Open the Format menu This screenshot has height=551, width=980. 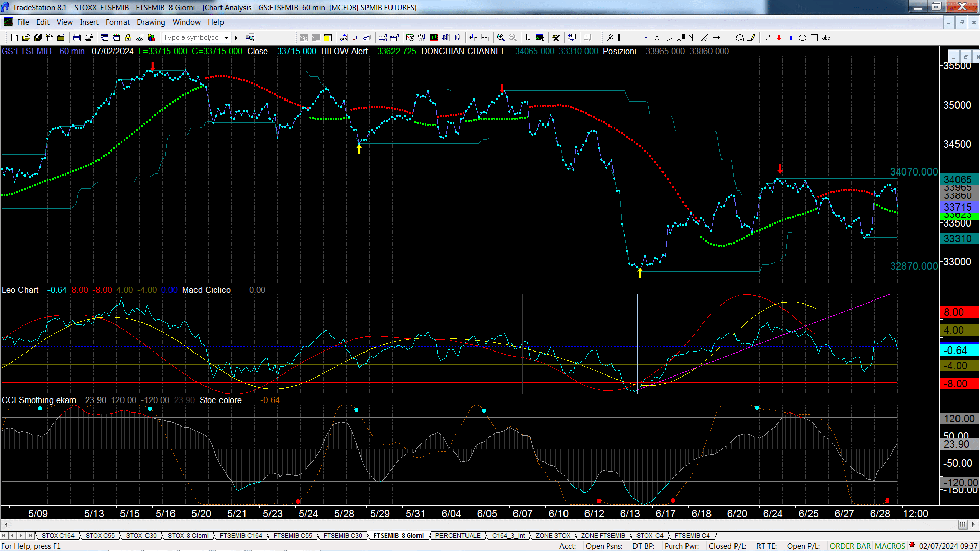click(117, 22)
